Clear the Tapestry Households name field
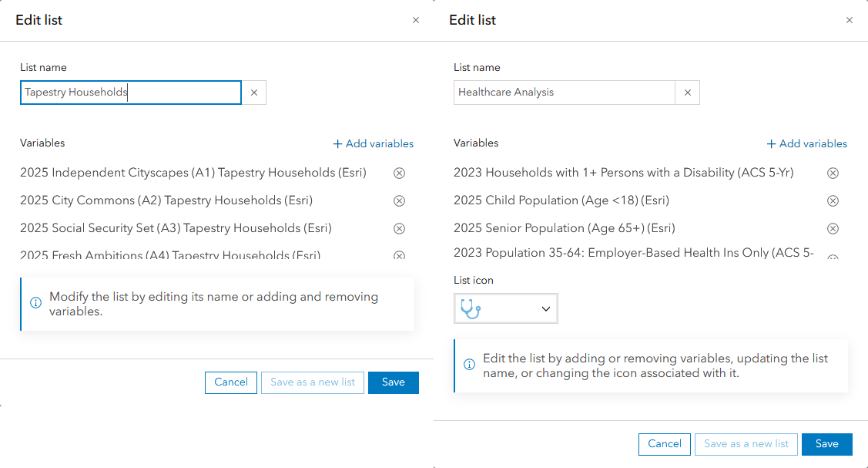The height and width of the screenshot is (468, 868). (254, 93)
